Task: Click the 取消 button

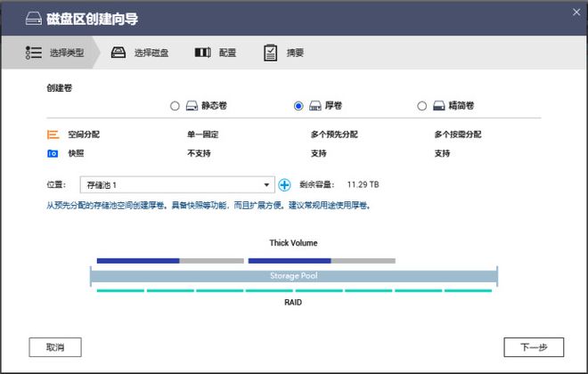Action: point(55,347)
